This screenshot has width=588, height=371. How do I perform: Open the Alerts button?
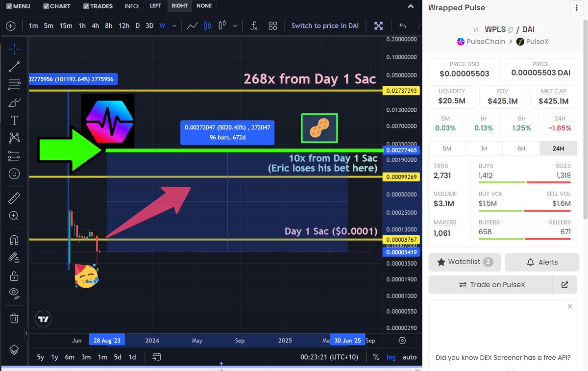(x=542, y=262)
